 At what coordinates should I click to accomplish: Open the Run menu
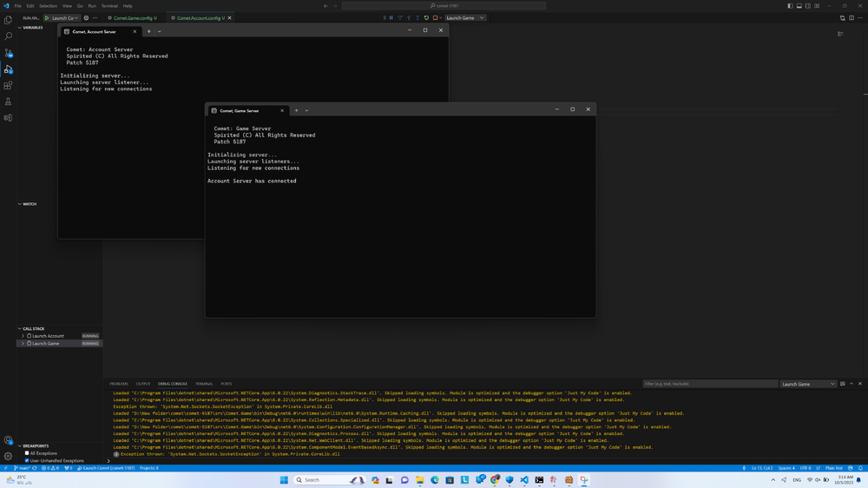tap(92, 6)
